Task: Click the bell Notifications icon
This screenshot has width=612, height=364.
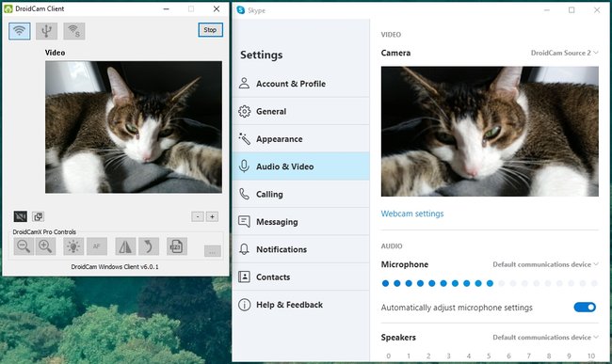Action: tap(245, 249)
